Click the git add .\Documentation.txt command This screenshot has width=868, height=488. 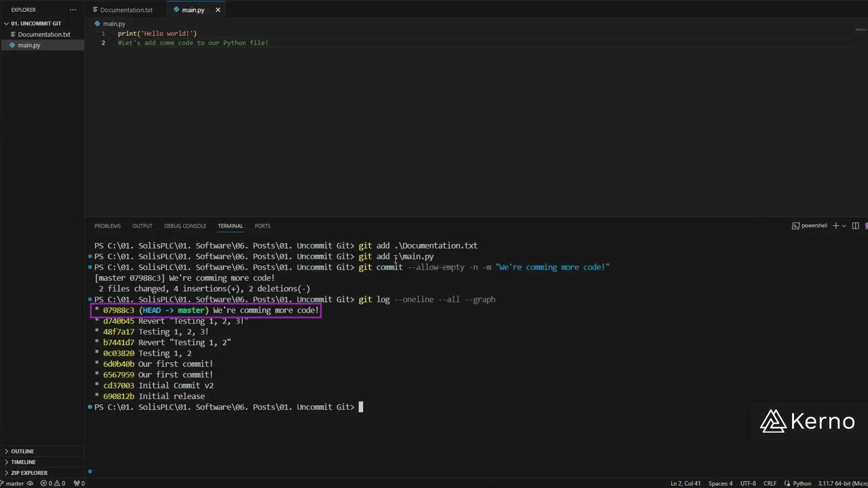(418, 246)
